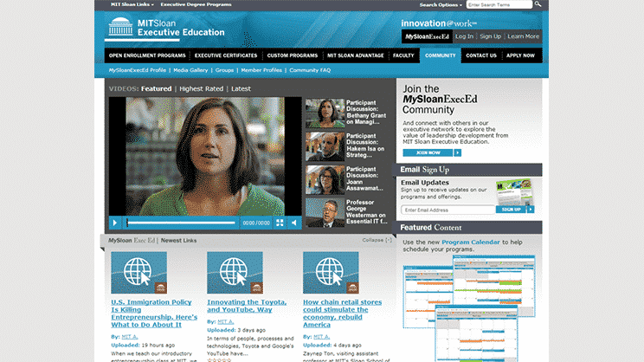644x362 pixels.
Task: Open the MIT Sloan Advantage menu
Action: click(355, 55)
